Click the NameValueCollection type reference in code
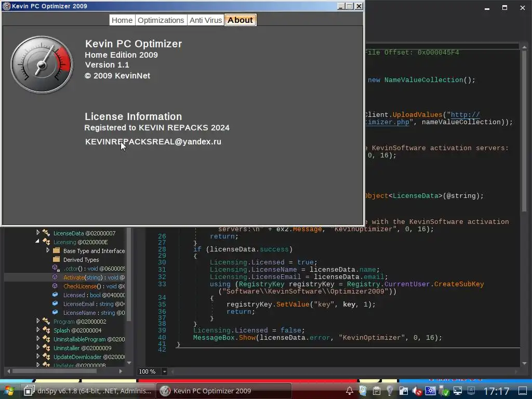 pyautogui.click(x=423, y=80)
